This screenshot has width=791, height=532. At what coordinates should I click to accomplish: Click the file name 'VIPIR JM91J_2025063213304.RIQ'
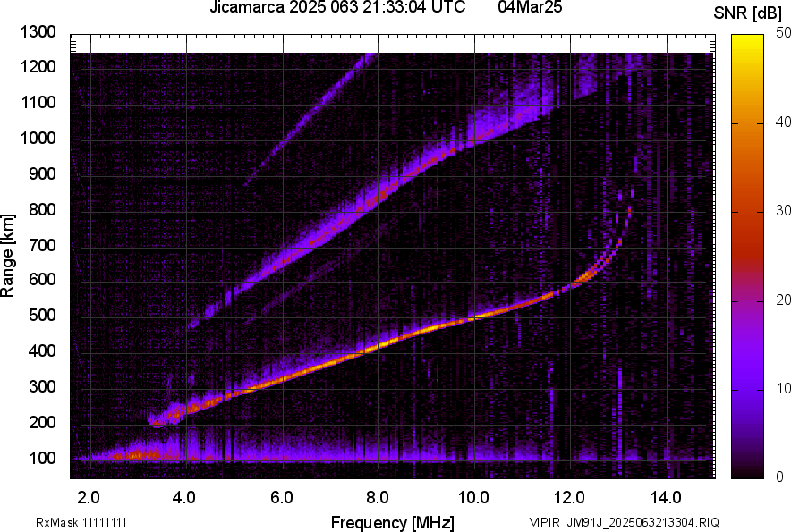(x=624, y=522)
